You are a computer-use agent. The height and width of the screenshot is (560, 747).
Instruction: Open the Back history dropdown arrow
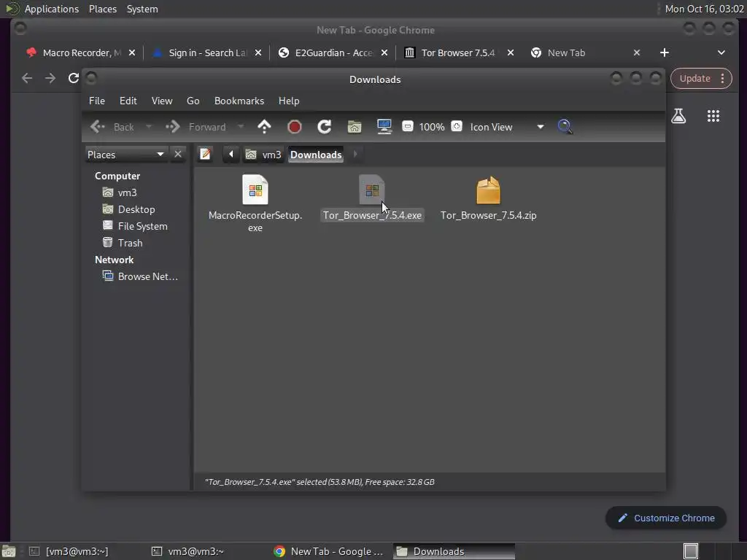(149, 127)
